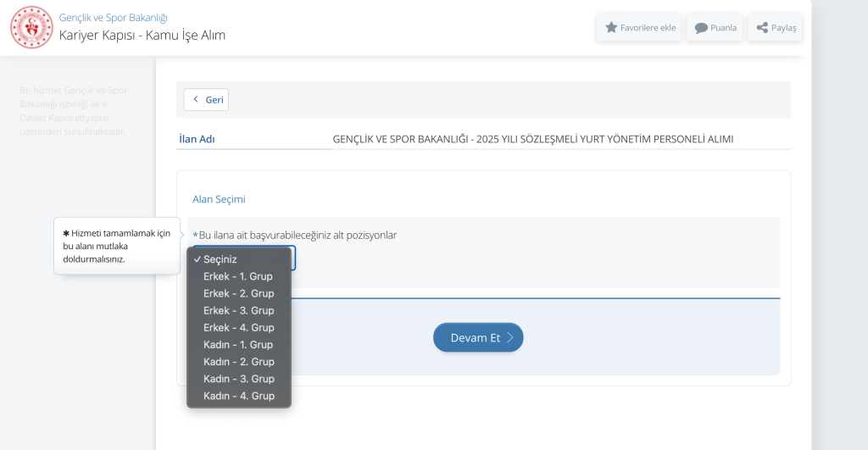Viewport: 868px width, 450px height.
Task: Choose Kadın - 1. Grup option
Action: click(x=238, y=345)
